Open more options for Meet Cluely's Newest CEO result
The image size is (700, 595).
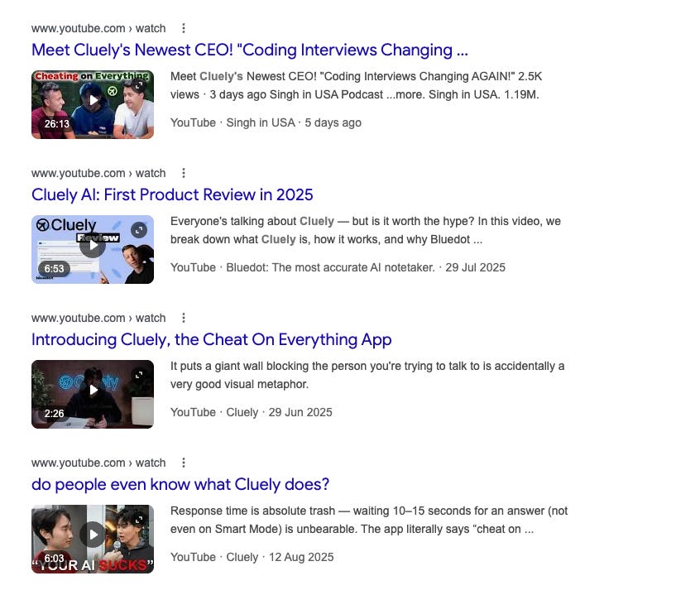pos(184,29)
